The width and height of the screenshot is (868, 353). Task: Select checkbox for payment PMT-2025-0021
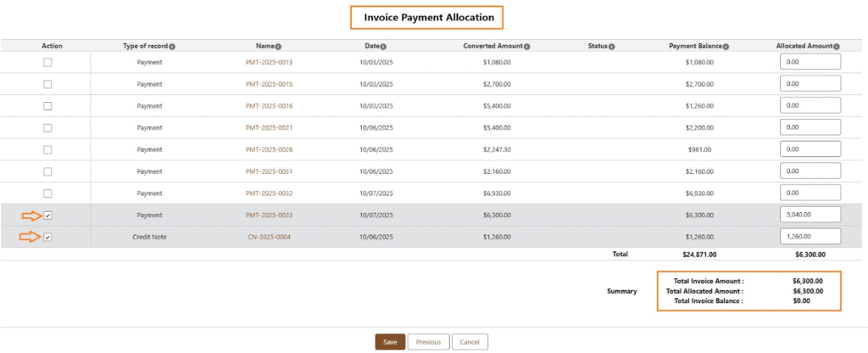47,128
